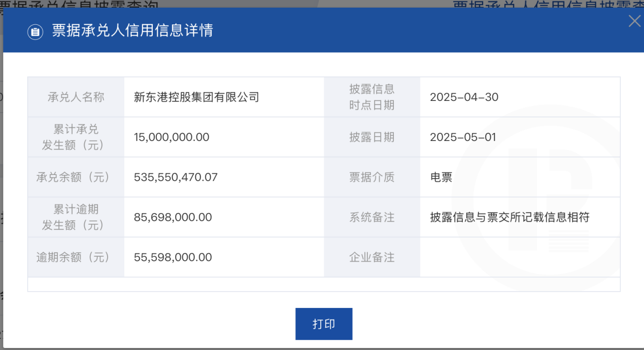Select the remark 披露信息与票交所记载信息相符
This screenshot has width=644, height=350.
(510, 217)
